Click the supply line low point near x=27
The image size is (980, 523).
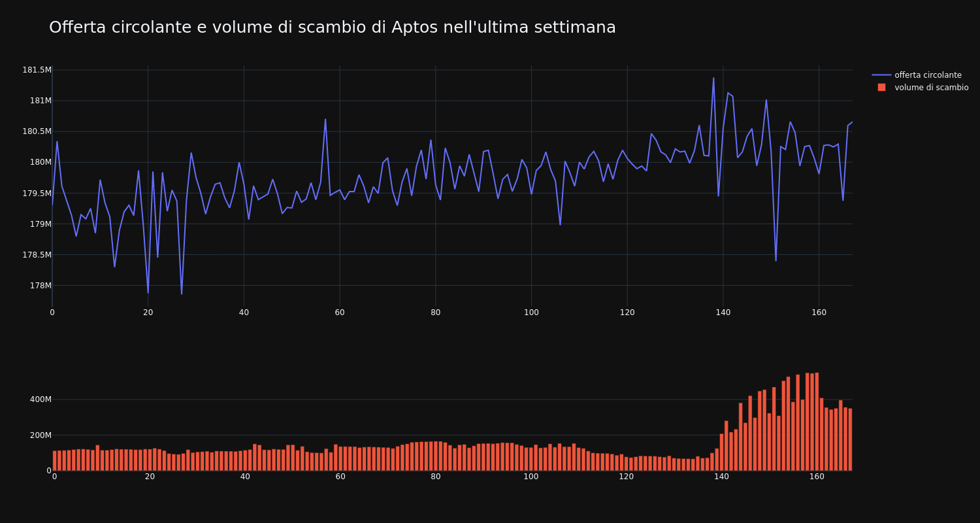182,294
